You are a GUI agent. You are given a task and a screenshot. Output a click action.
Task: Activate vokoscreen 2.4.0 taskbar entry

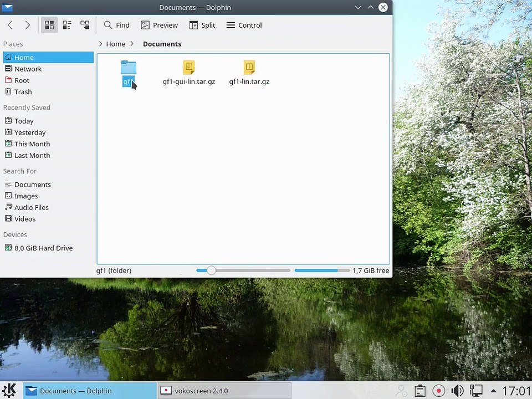(224, 391)
